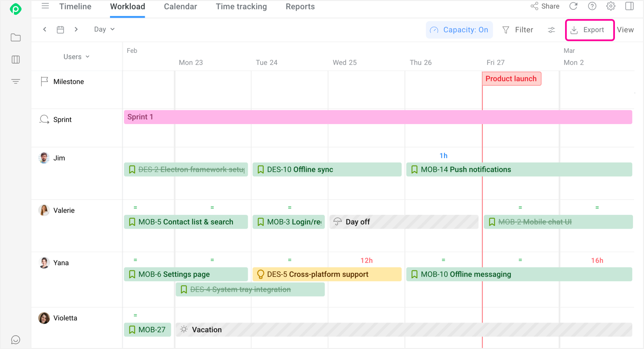Open DES-5 Cross-platform support task

tap(327, 274)
